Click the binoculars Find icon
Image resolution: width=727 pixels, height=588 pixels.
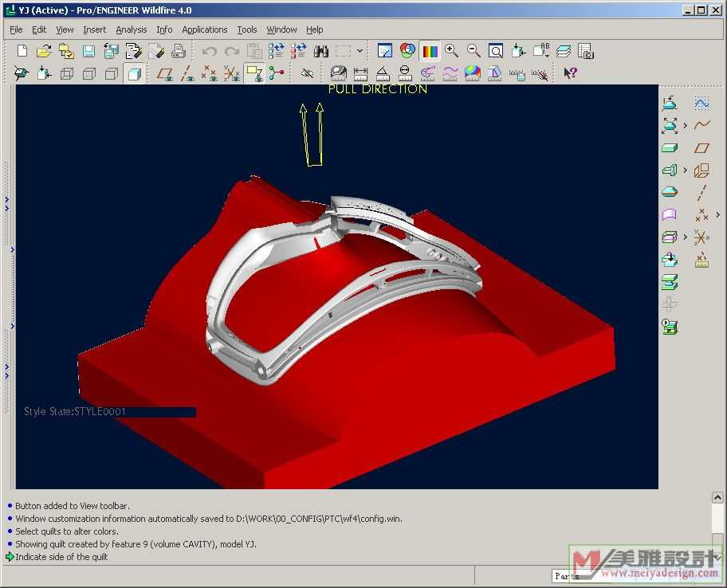(321, 51)
